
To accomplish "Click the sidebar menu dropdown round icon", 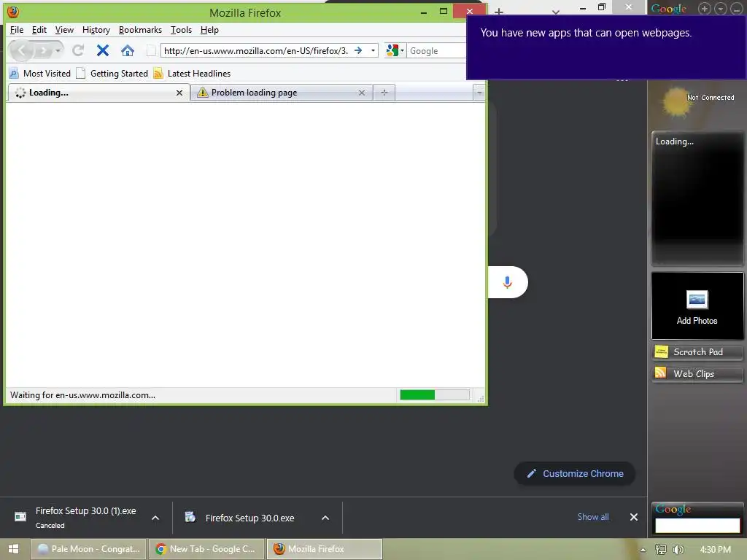I will pyautogui.click(x=720, y=9).
